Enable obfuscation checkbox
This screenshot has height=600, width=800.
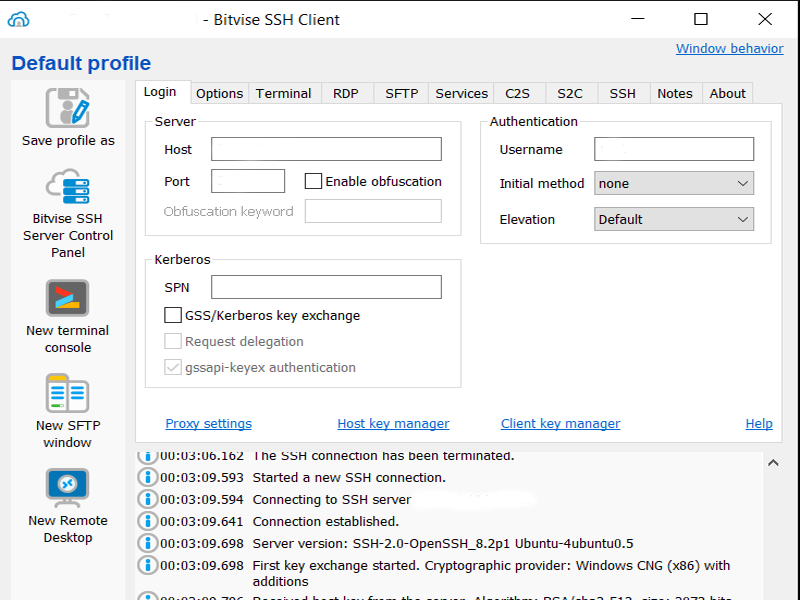coord(313,181)
